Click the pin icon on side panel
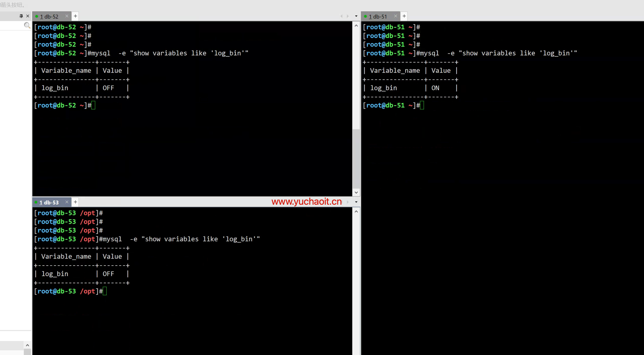644x355 pixels. click(21, 16)
